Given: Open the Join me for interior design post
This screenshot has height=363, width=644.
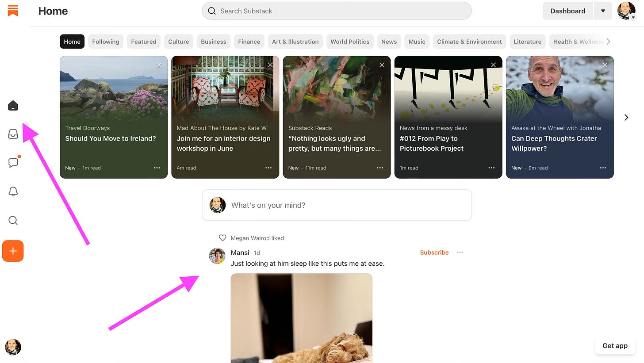Looking at the screenshot, I should pyautogui.click(x=224, y=143).
